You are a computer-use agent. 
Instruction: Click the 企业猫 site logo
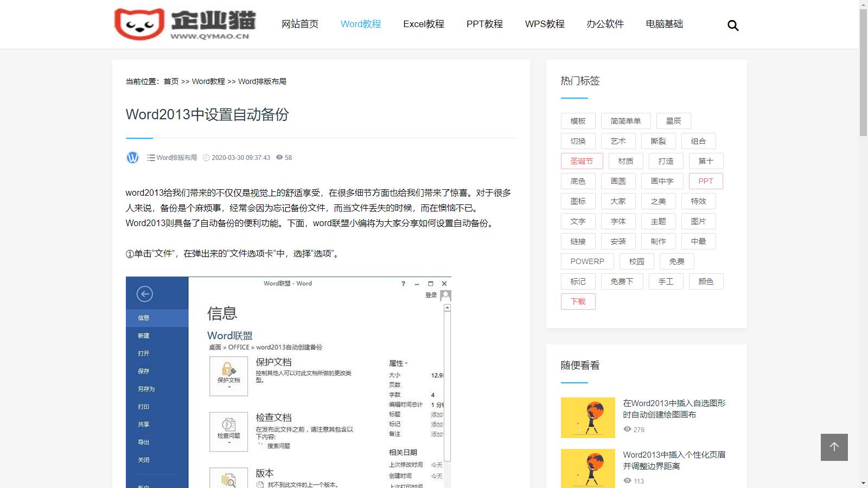tap(185, 24)
